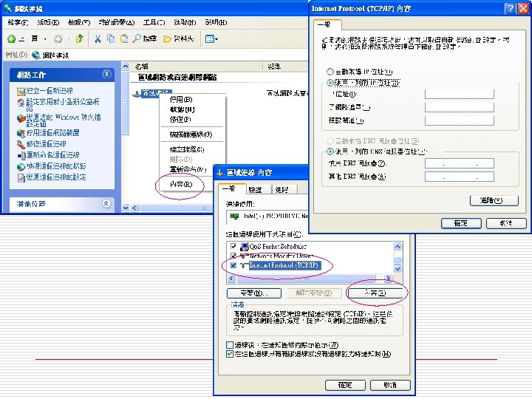Click the Views toolbar icon

209,39
